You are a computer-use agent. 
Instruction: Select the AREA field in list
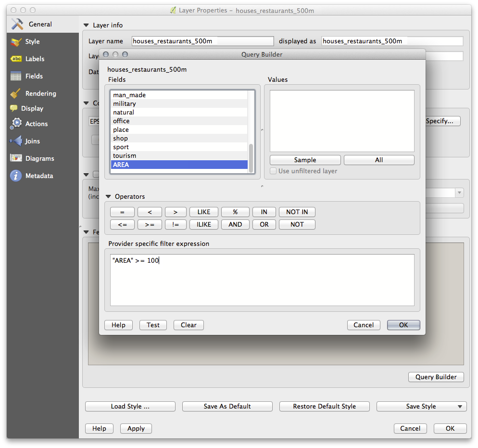tap(179, 165)
